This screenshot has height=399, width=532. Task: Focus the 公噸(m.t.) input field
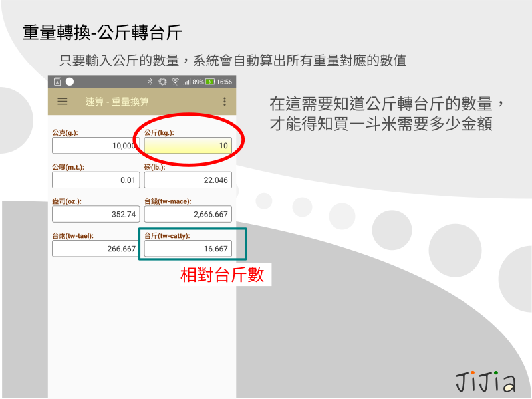(96, 180)
